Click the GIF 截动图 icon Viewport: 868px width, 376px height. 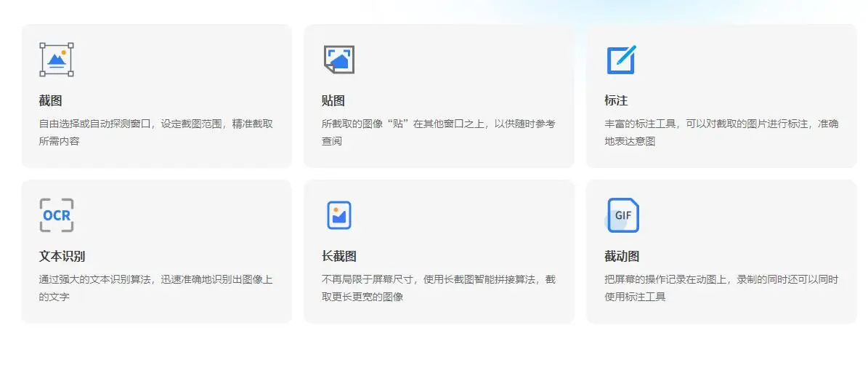(622, 215)
